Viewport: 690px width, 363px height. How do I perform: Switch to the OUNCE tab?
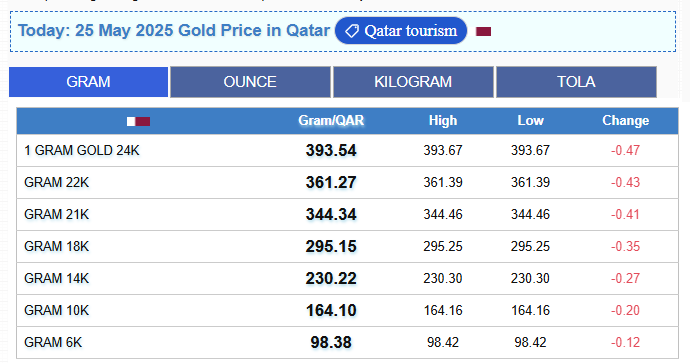(250, 82)
